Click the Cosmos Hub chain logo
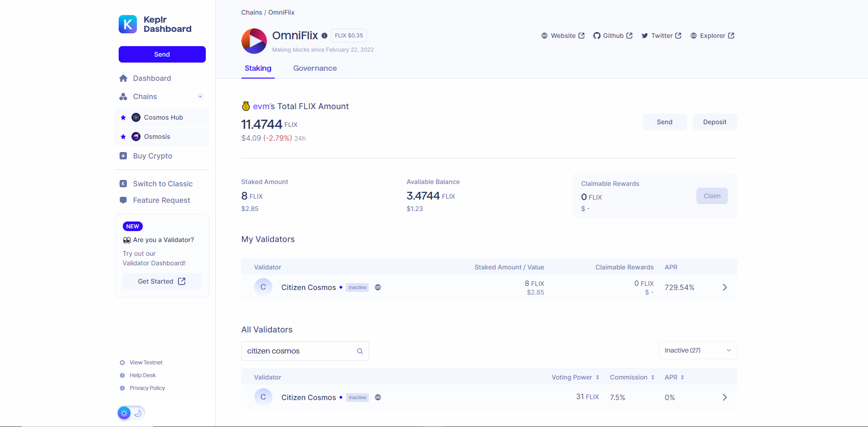Screen dimensions: 868x427 (136, 117)
